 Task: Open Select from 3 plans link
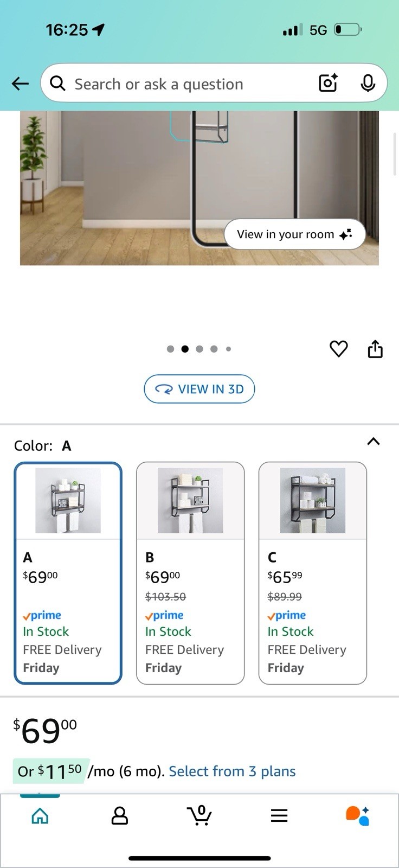(232, 771)
